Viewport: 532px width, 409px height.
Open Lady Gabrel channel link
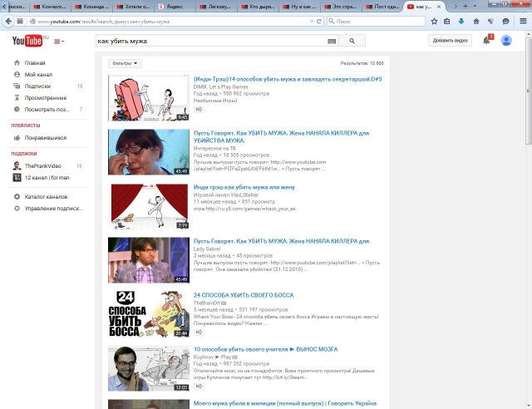207,249
